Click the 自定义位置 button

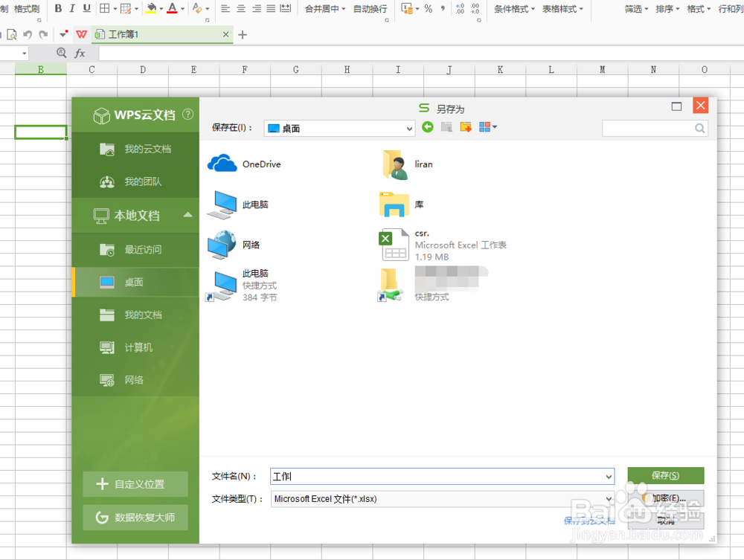[135, 484]
